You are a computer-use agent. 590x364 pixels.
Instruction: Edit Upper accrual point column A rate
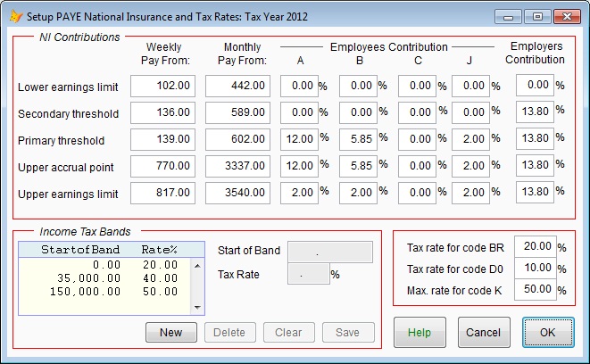tap(299, 166)
